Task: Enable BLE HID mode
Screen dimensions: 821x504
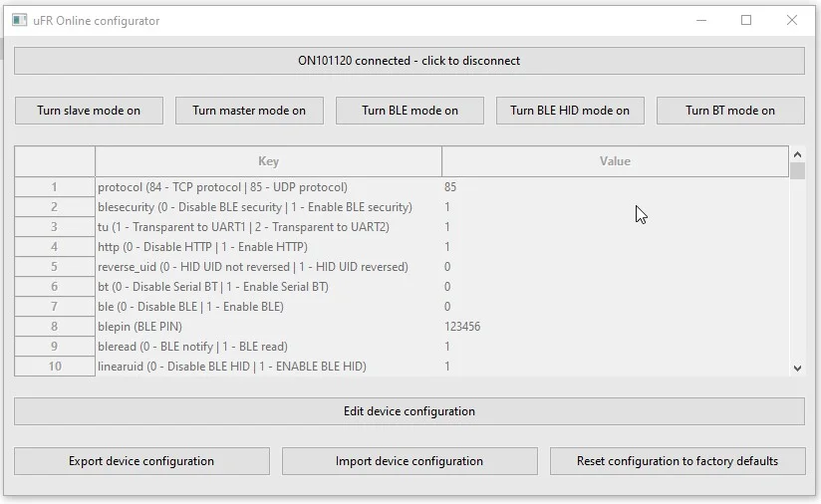Action: point(570,111)
